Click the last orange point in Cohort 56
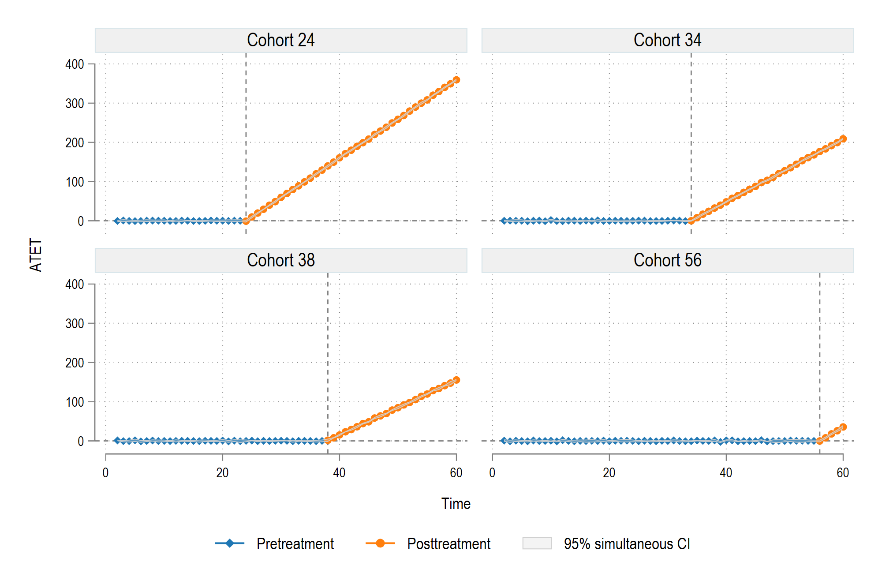The image size is (882, 588). pyautogui.click(x=843, y=427)
